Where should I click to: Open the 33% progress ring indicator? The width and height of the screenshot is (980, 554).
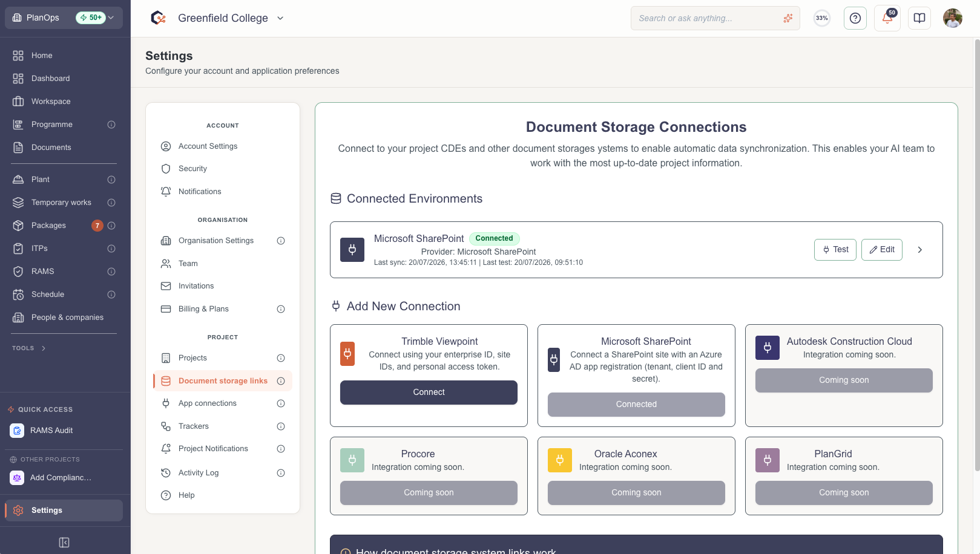pyautogui.click(x=822, y=18)
